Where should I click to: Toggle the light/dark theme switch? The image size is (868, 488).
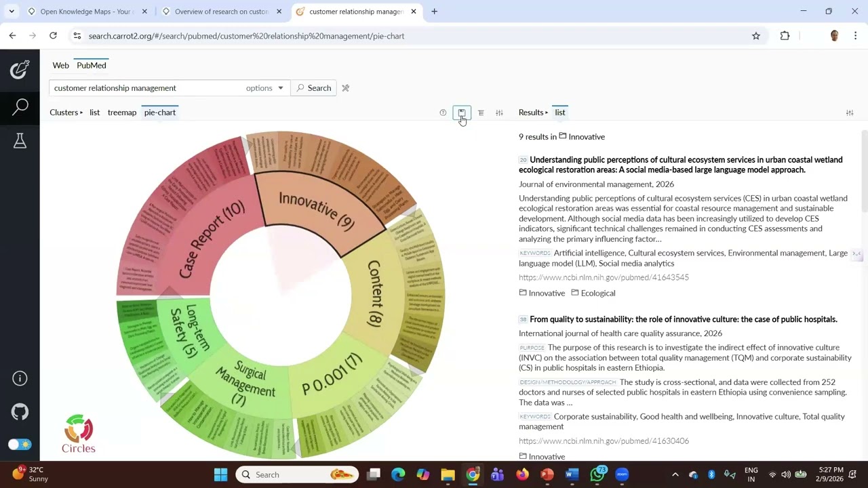tap(20, 445)
